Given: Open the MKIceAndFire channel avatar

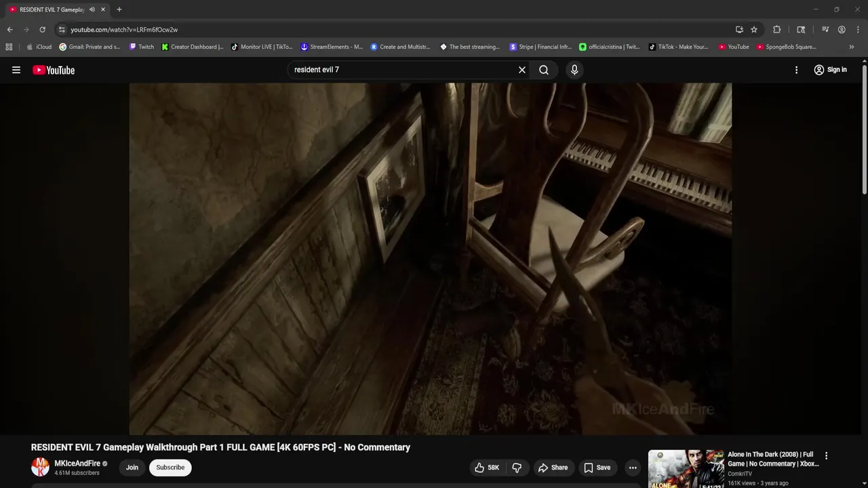Looking at the screenshot, I should pyautogui.click(x=40, y=467).
